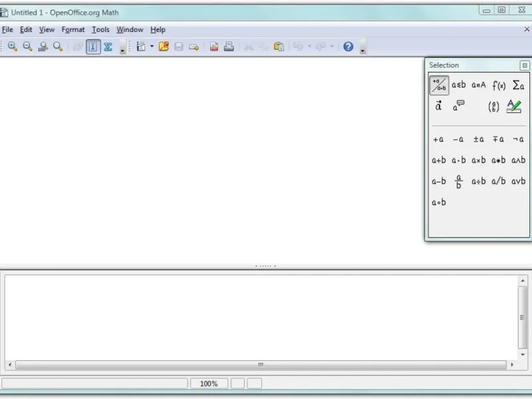Open the Redo history dropdown arrow
The image size is (532, 399).
point(331,47)
